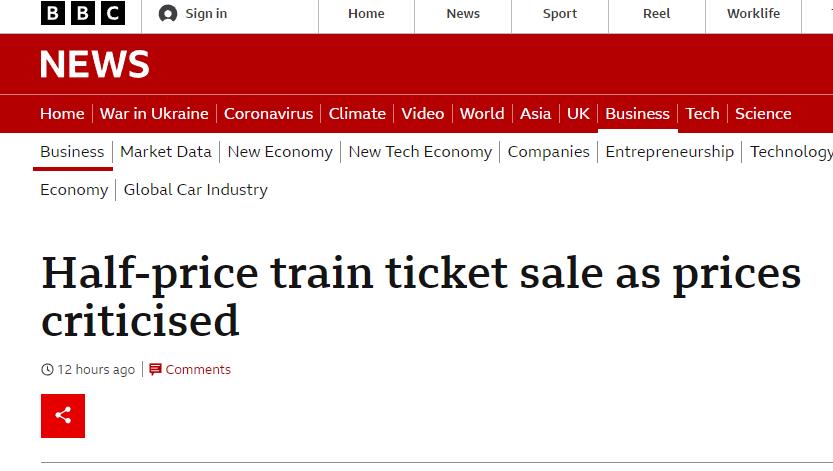This screenshot has height=471, width=833.
Task: Click the BBC logo blocks
Action: pyautogui.click(x=83, y=13)
